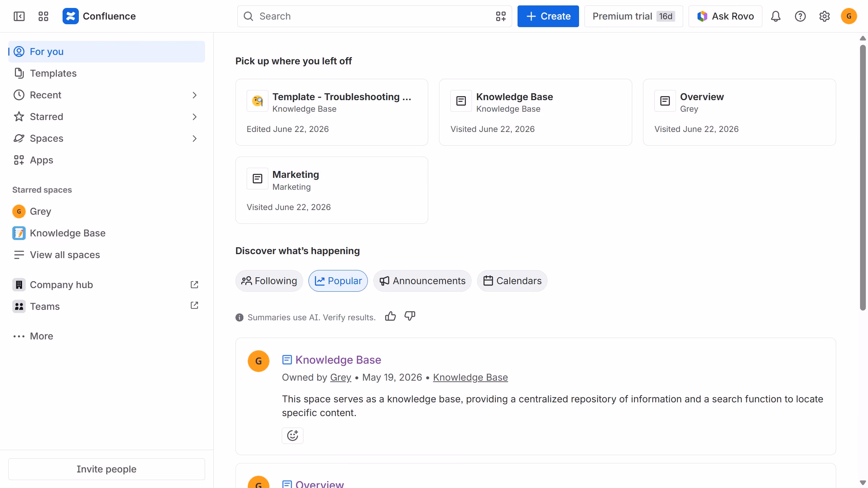Open Apps in the sidebar
The image size is (868, 488).
click(107, 160)
